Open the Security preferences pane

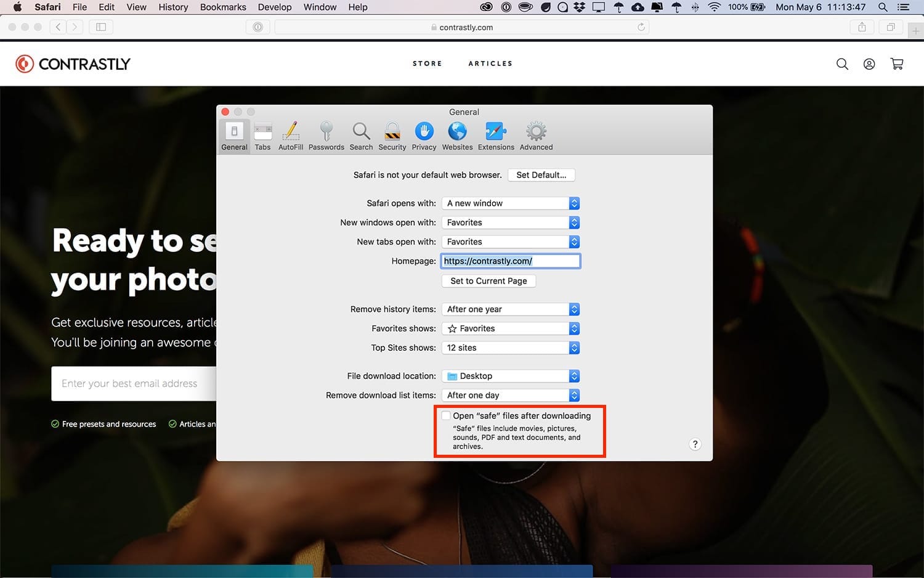click(392, 136)
